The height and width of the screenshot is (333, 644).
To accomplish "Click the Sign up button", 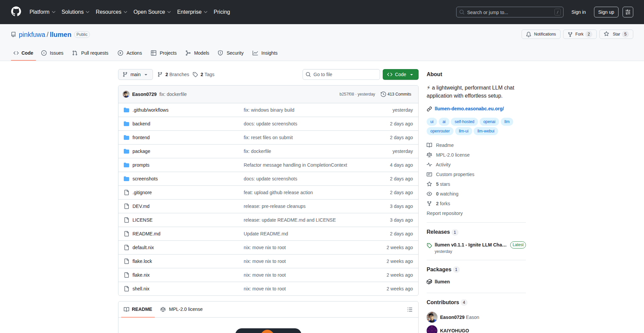I will [606, 12].
